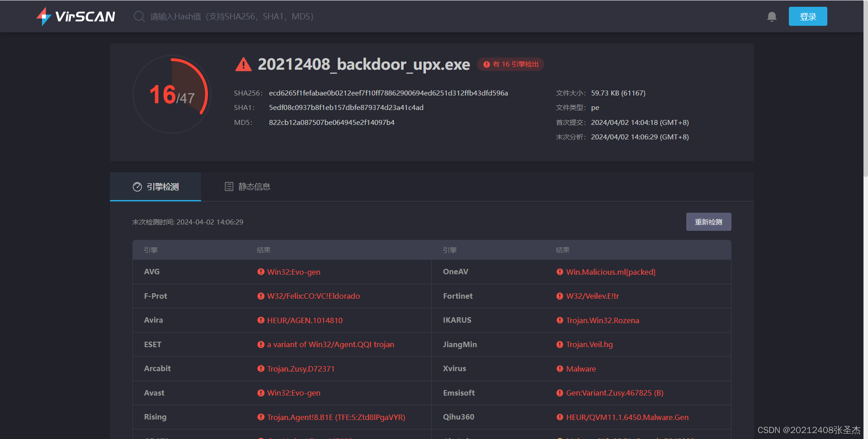Viewport: 868px width, 439px height.
Task: Click the 重新检测 rescan button
Action: (708, 222)
